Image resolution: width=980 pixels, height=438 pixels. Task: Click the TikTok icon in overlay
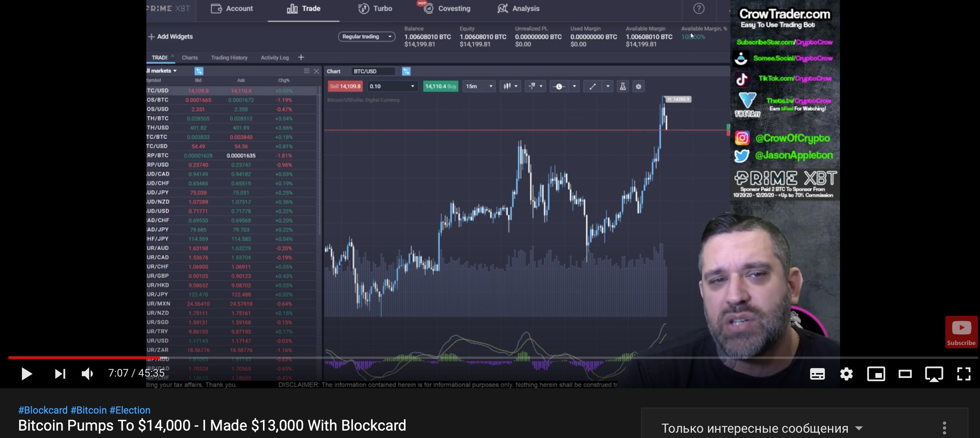tap(741, 79)
